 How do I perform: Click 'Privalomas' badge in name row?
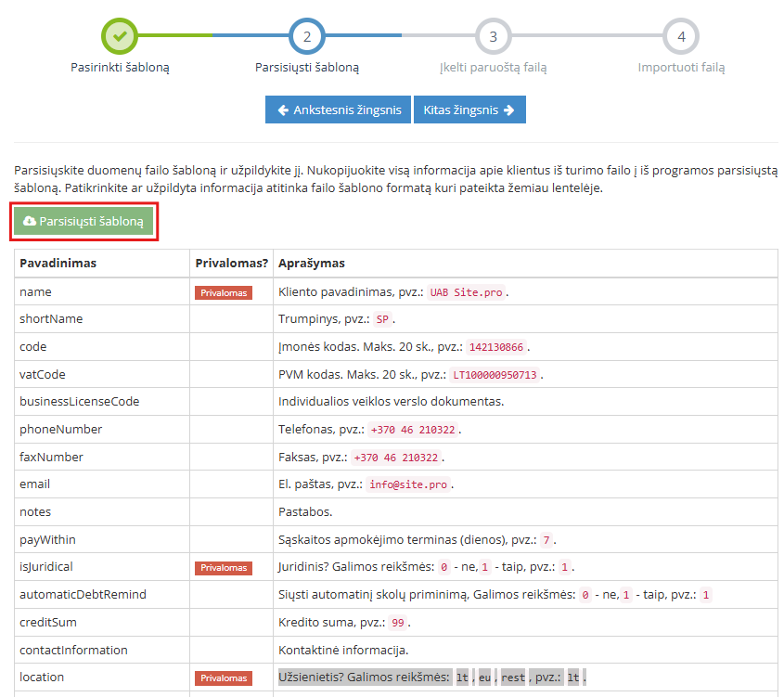tap(224, 292)
